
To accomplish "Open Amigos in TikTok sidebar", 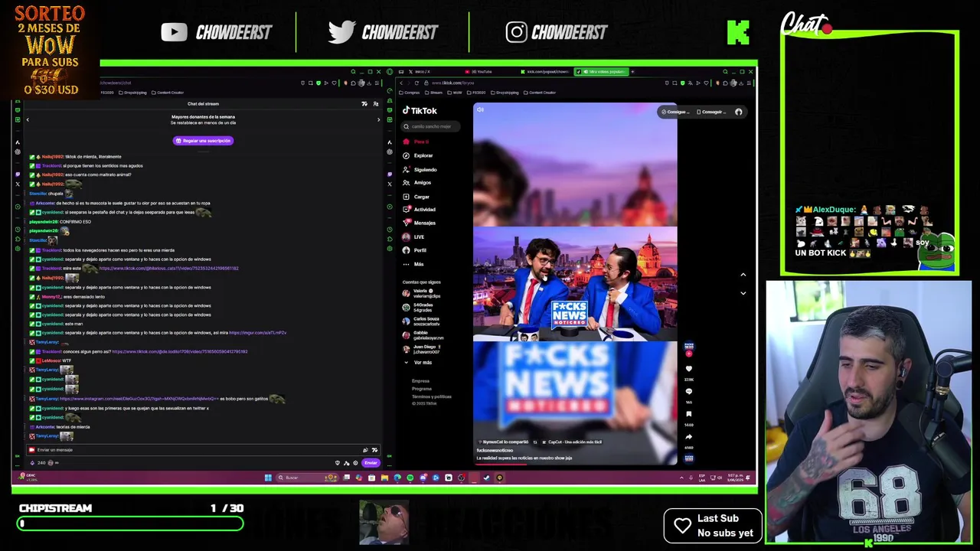I will tap(417, 183).
